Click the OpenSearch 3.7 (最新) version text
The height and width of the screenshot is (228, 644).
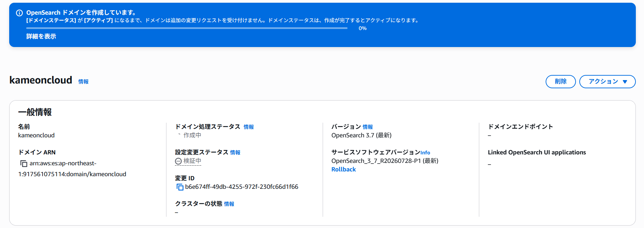[361, 135]
